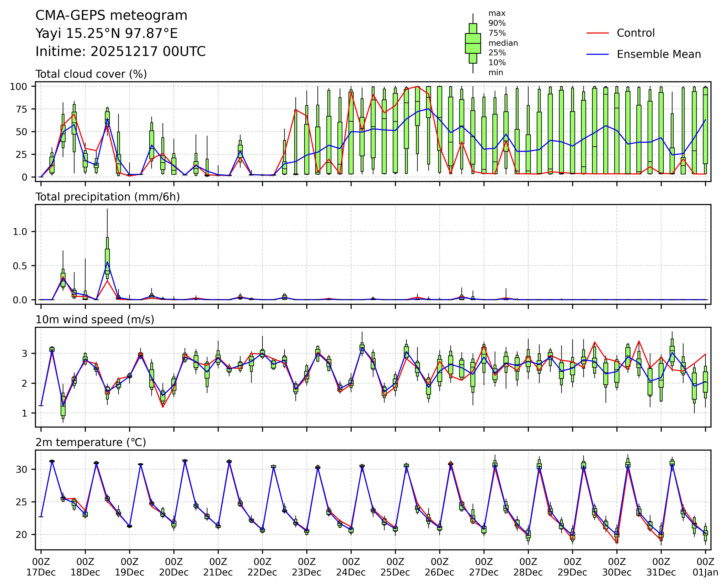Click the Total precipitation panel title
This screenshot has width=728, height=587.
coord(108,197)
